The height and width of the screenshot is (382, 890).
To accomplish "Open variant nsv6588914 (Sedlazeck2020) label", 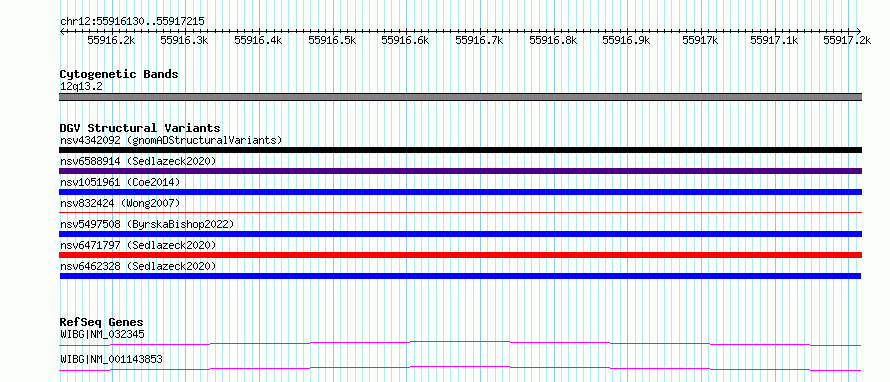I will pos(138,161).
